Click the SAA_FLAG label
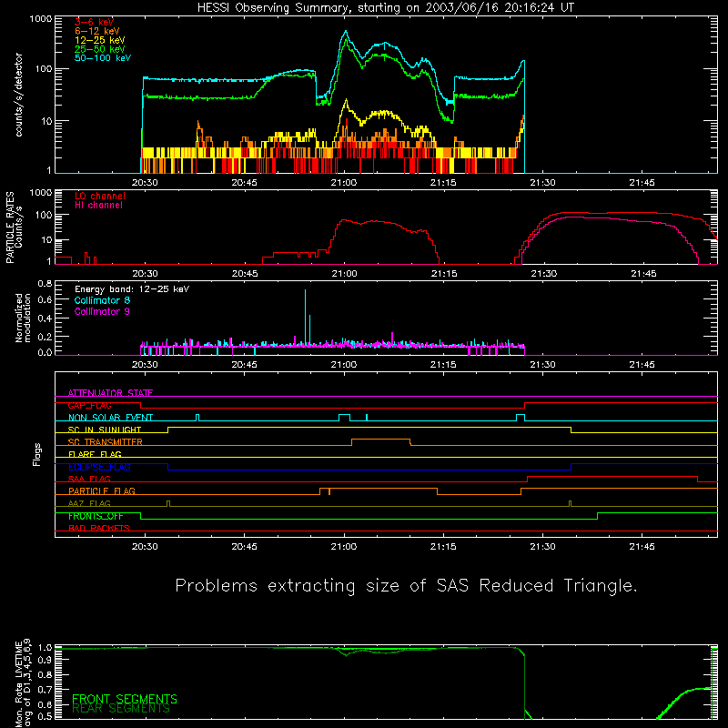The width and height of the screenshot is (728, 728). pos(89,479)
